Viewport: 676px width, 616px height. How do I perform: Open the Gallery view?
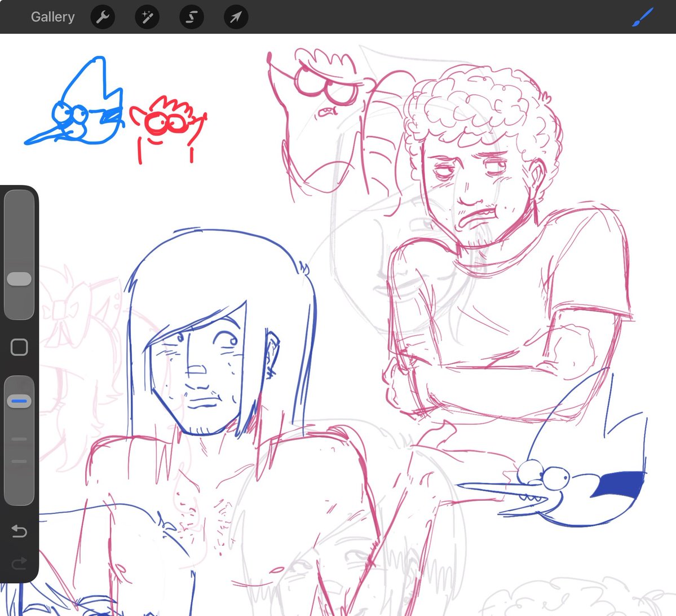[52, 17]
